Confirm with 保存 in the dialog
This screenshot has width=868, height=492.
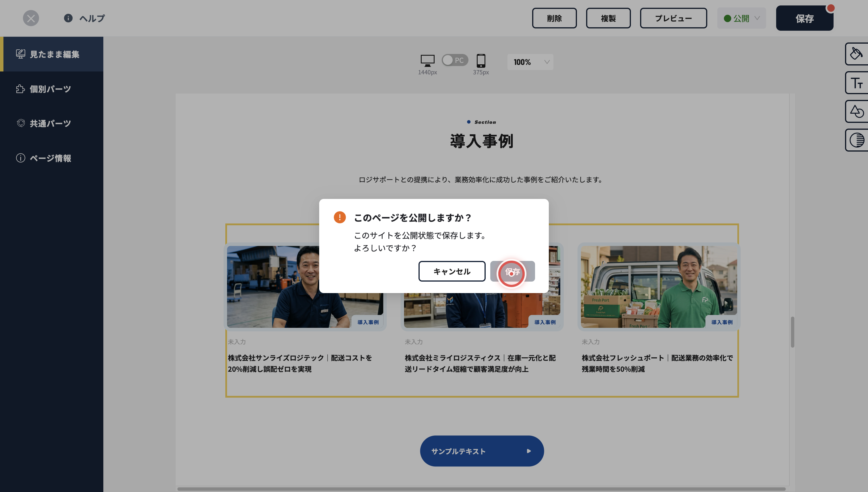[x=512, y=271]
